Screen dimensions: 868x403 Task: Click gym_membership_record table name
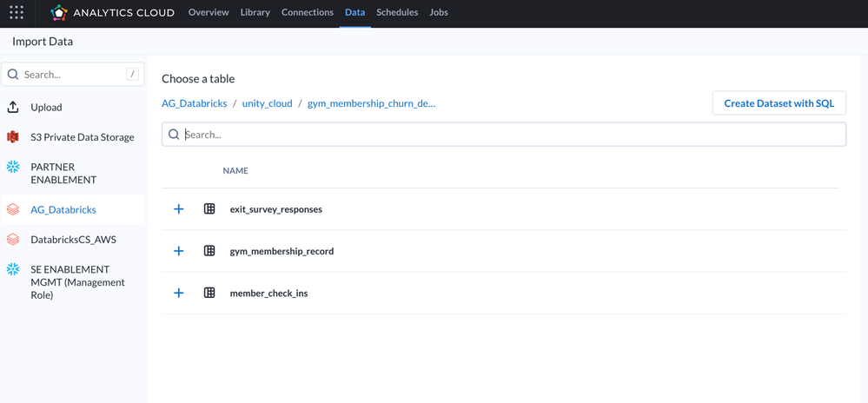pos(282,251)
